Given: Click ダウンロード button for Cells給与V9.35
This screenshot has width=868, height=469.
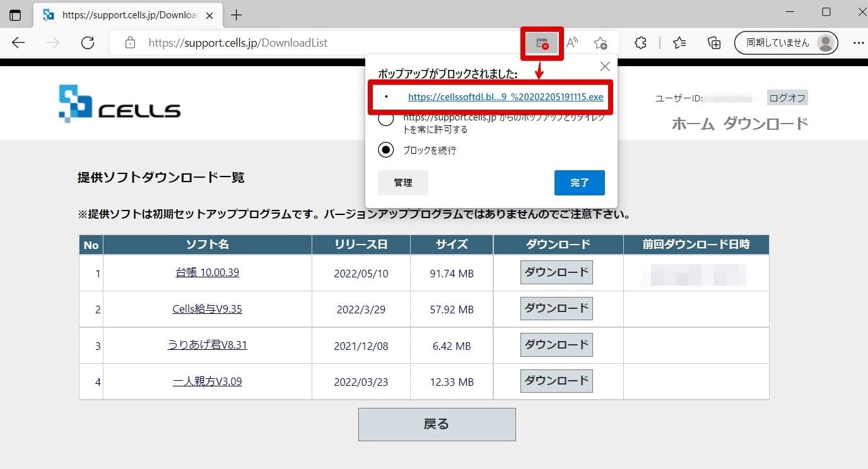Looking at the screenshot, I should tap(556, 308).
